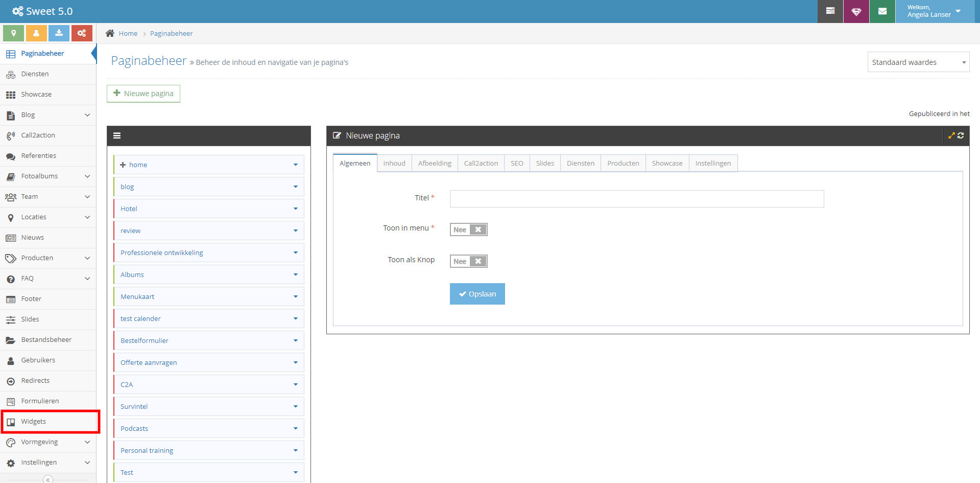This screenshot has width=980, height=483.
Task: Open the dropdown arrow for Menukaart page
Action: [x=295, y=296]
